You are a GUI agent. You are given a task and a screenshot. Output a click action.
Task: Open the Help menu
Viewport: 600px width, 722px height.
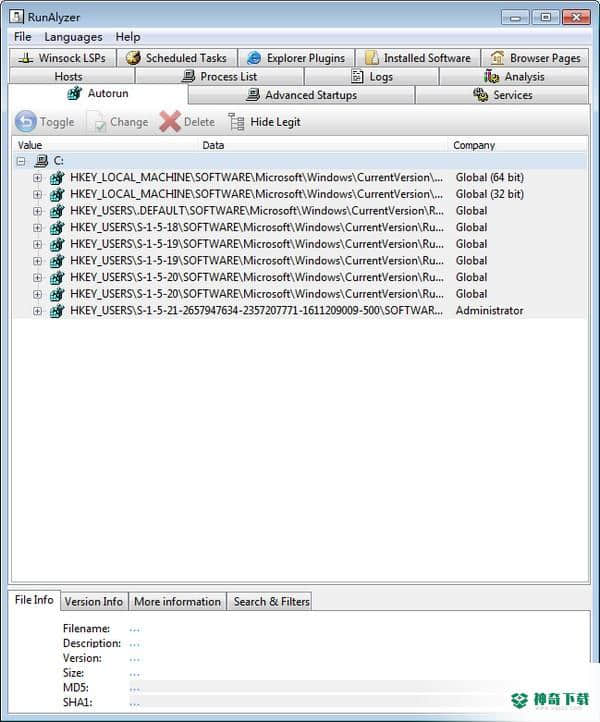(x=128, y=37)
